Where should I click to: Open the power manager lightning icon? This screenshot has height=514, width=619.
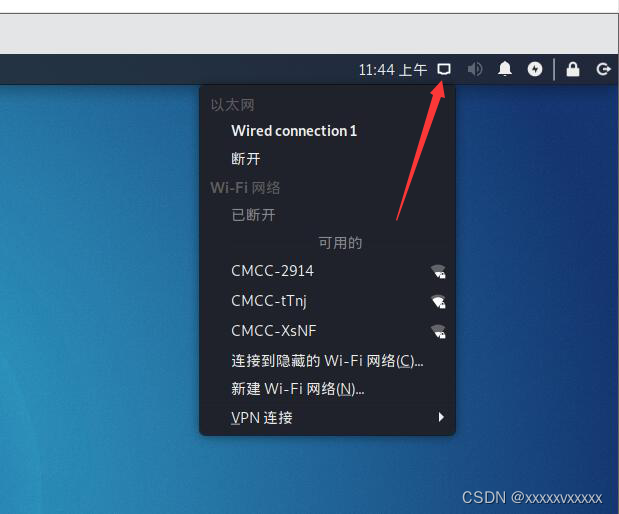point(535,69)
